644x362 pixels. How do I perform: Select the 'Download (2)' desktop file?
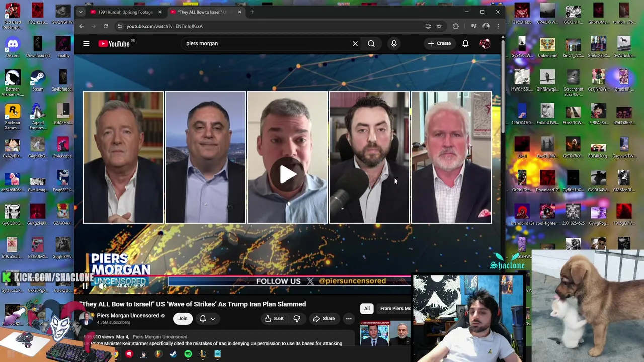coord(38,48)
